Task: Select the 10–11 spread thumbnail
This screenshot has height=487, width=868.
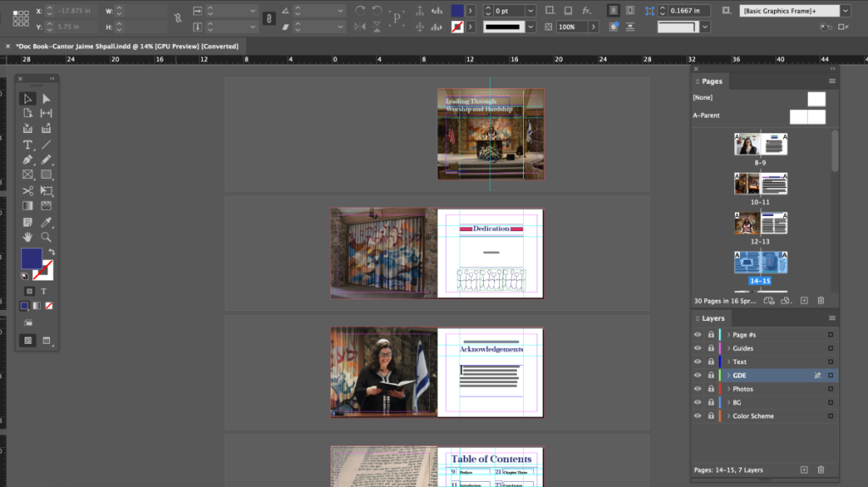Action: (760, 184)
